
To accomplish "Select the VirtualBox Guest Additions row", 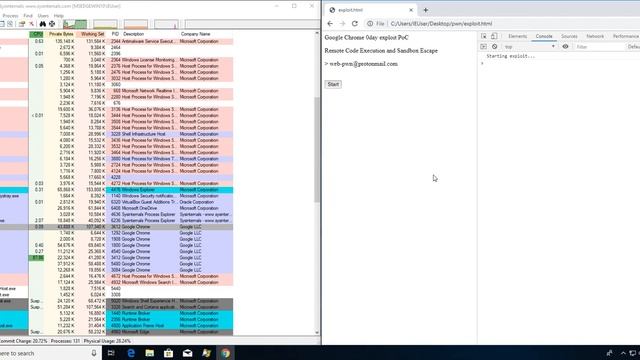I will (116, 202).
